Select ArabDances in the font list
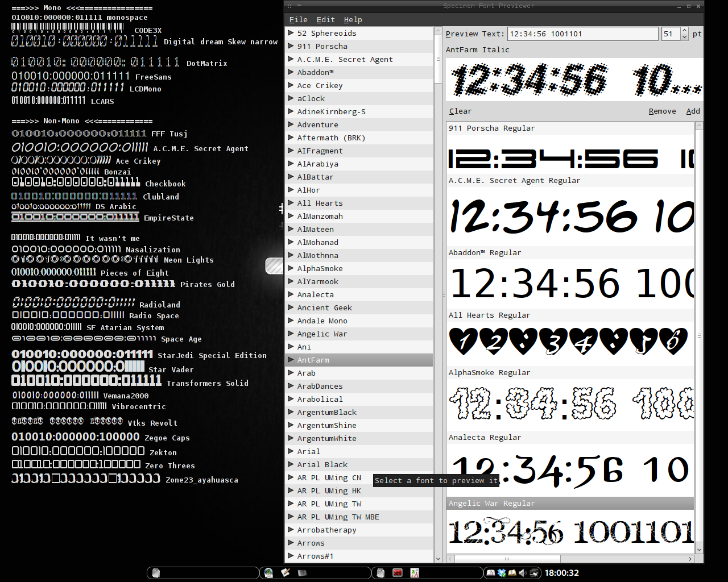This screenshot has width=728, height=582. (x=359, y=386)
